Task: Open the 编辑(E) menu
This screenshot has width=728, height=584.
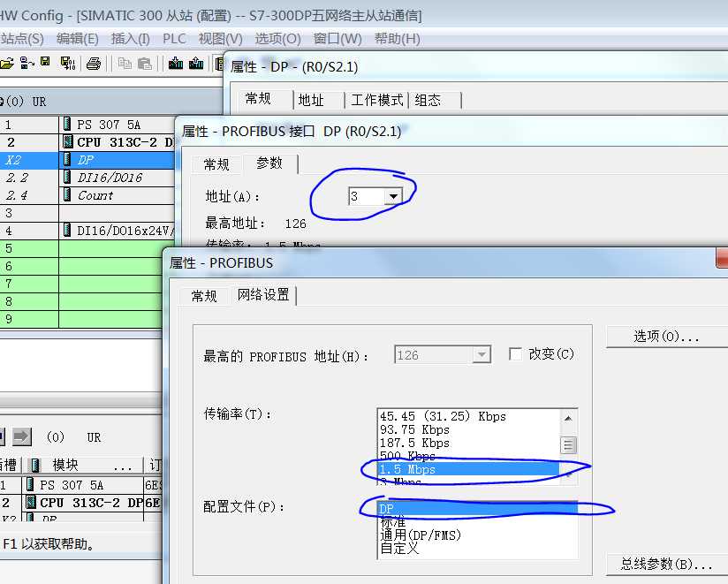Action: click(x=78, y=39)
